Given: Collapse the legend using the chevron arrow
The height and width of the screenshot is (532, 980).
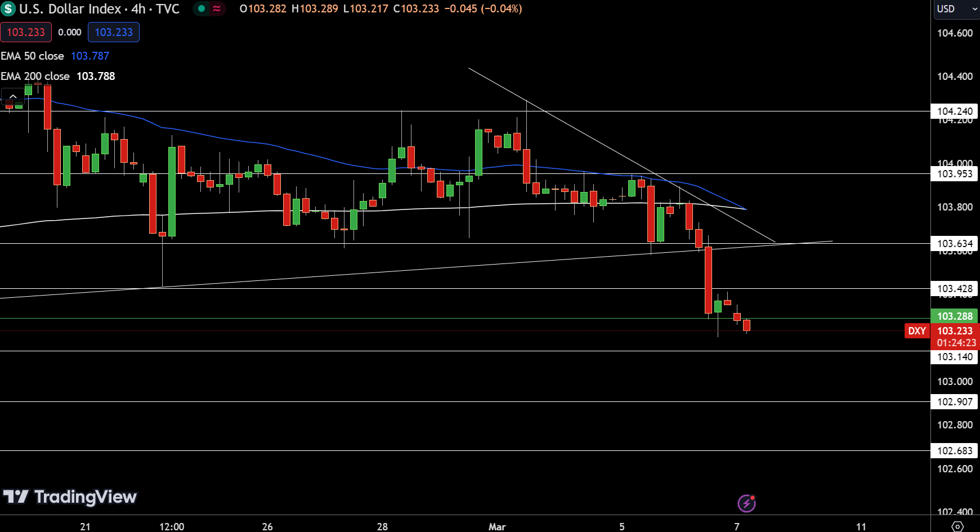Looking at the screenshot, I should 12,96.
